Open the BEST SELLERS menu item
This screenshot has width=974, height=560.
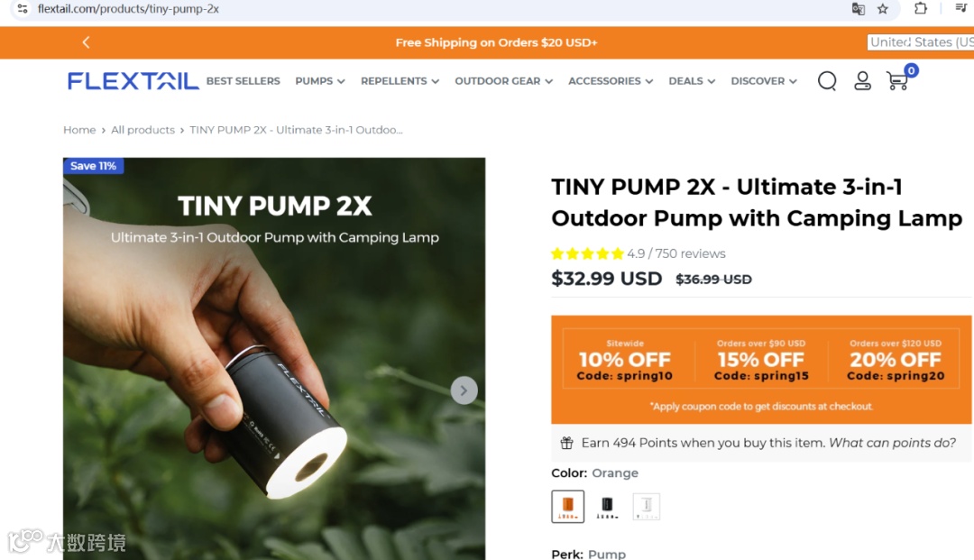pyautogui.click(x=243, y=81)
